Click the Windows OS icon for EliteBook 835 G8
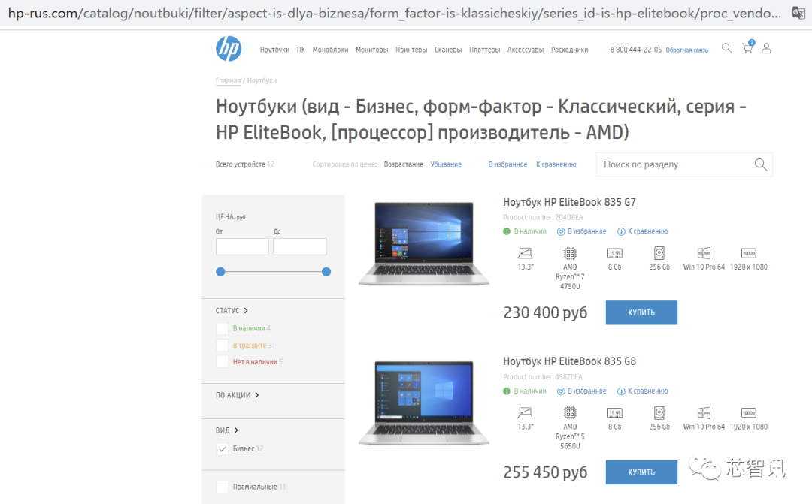The image size is (812, 504). (x=704, y=413)
